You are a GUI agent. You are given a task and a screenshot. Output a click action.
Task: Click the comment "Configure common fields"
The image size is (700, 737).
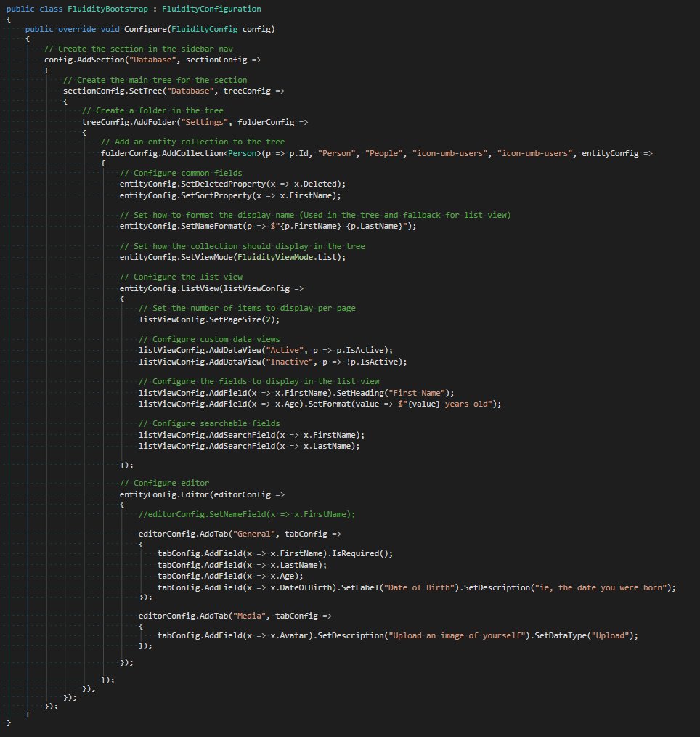(x=181, y=173)
